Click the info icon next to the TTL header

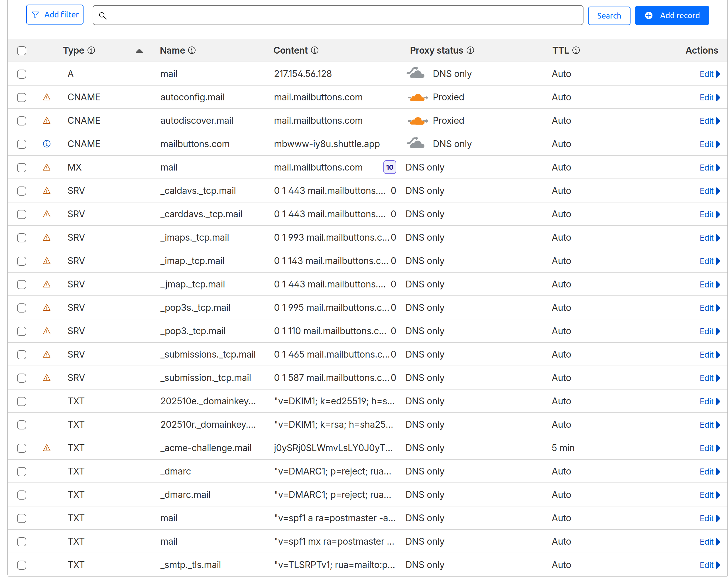576,50
